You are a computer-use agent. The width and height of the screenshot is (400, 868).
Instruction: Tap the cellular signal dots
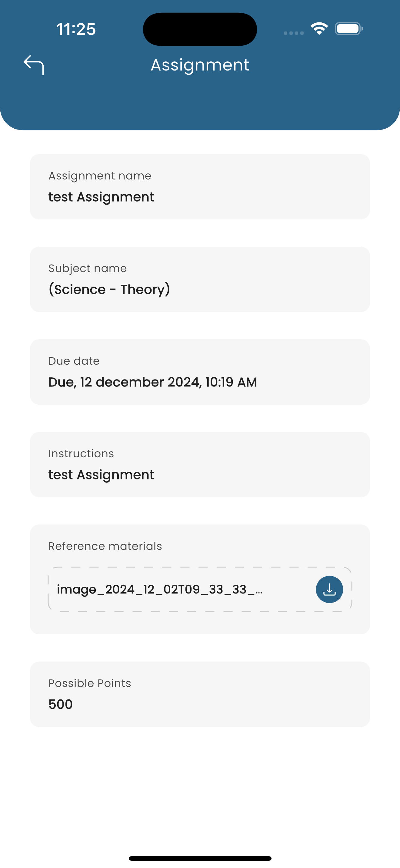(293, 33)
